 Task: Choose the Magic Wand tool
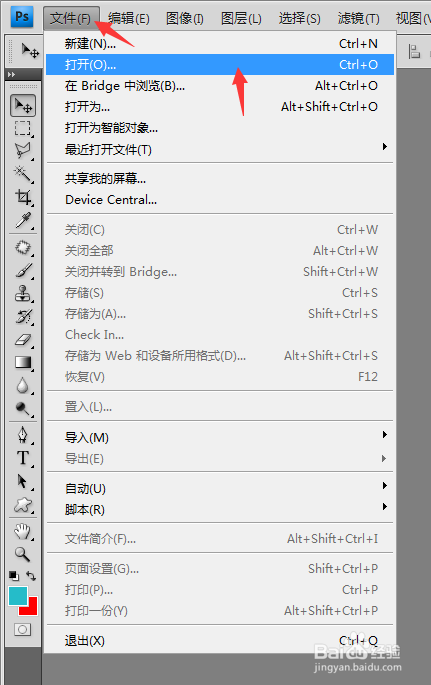coord(23,174)
